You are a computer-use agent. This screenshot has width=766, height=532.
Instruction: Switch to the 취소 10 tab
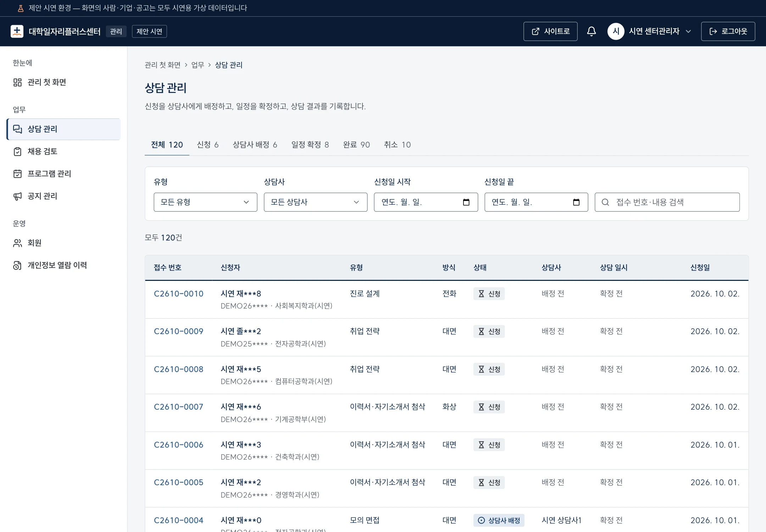397,145
